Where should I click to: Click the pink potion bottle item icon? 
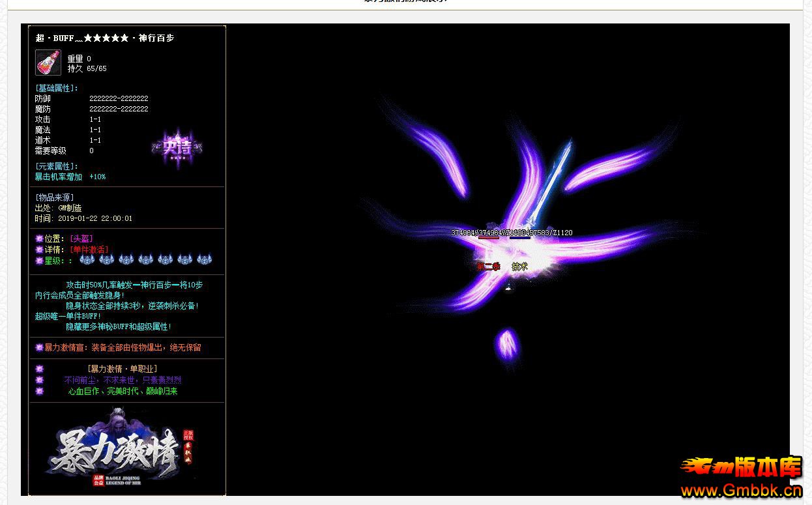pos(48,63)
